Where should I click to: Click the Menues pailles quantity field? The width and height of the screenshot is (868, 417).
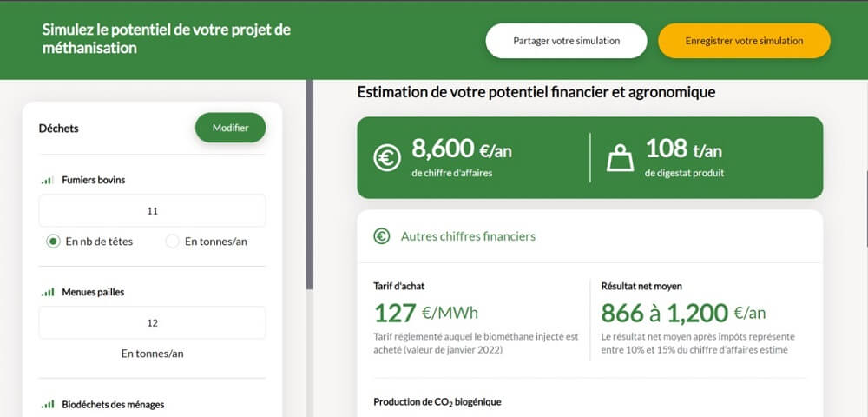[x=152, y=323]
